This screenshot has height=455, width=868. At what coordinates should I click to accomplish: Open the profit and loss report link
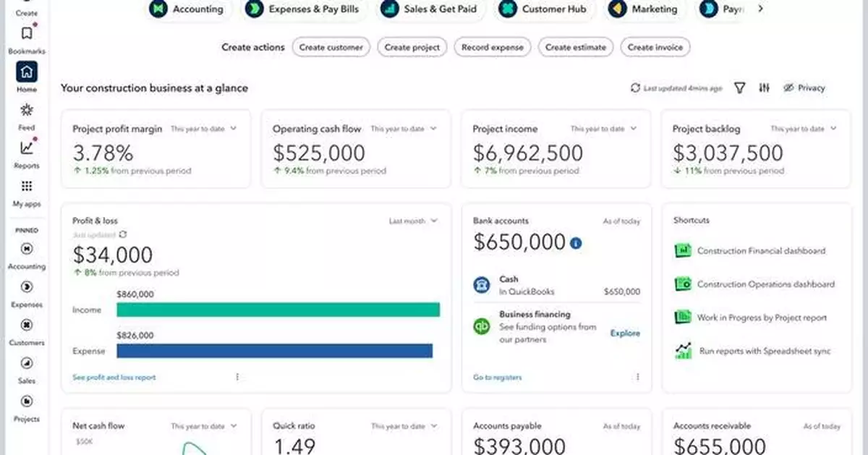click(x=113, y=377)
